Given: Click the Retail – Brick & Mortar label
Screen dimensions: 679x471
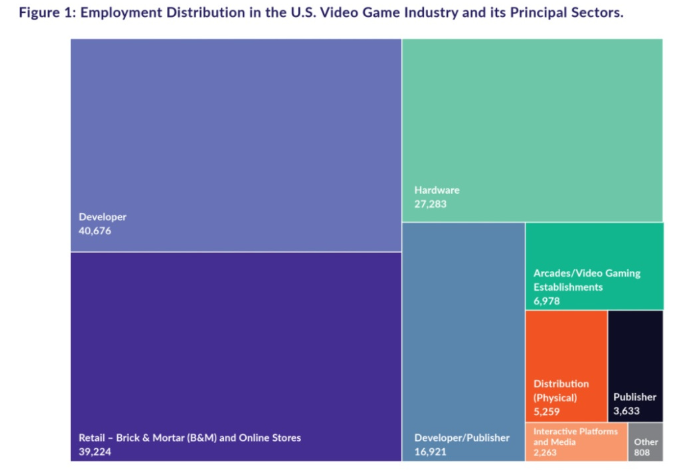Looking at the screenshot, I should point(189,437).
